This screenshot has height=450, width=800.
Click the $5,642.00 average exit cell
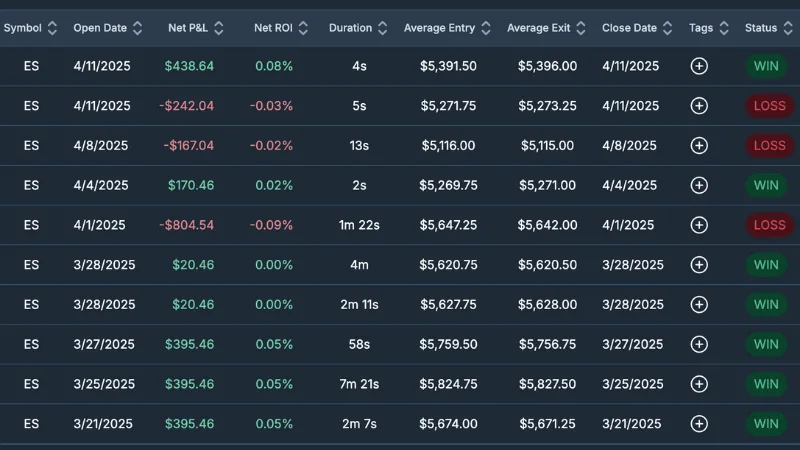(x=547, y=225)
